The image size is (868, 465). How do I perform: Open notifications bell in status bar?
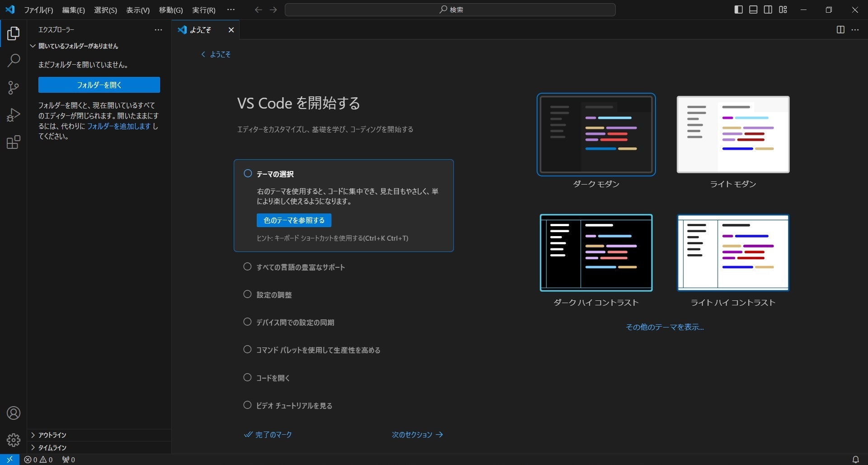click(855, 460)
